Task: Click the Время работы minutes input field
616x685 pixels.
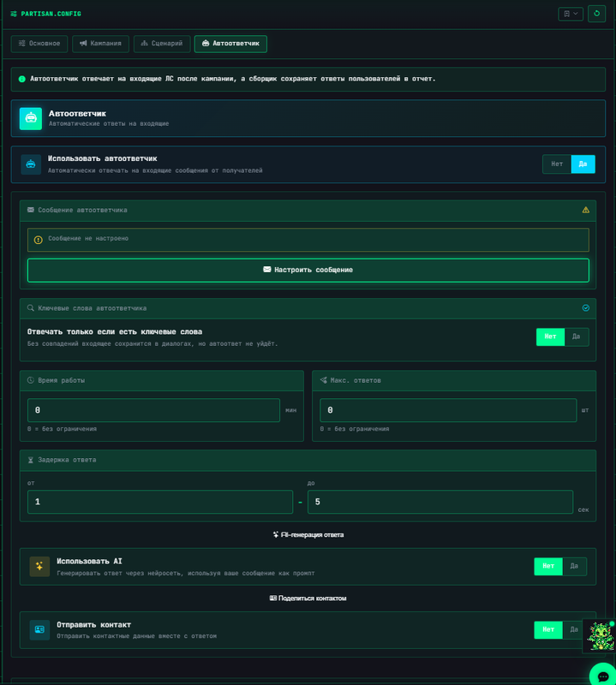Action: (153, 410)
